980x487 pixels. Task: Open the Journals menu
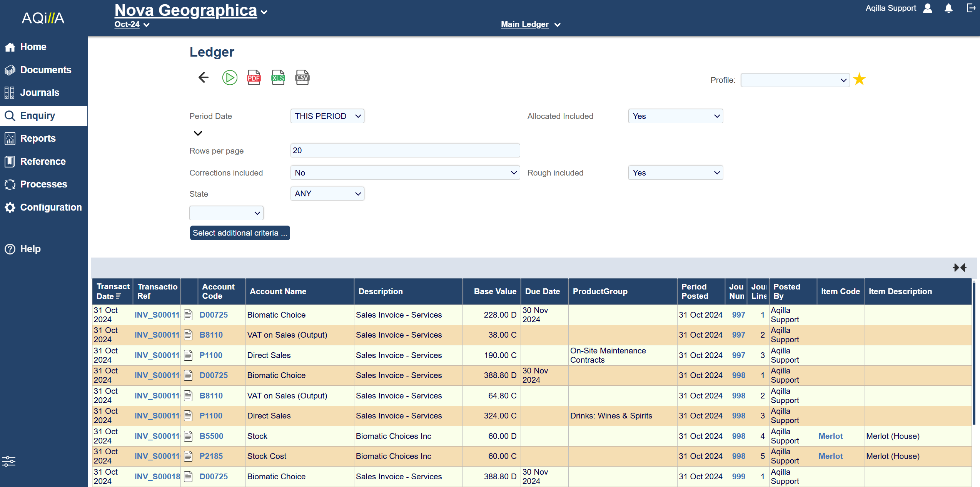[40, 93]
